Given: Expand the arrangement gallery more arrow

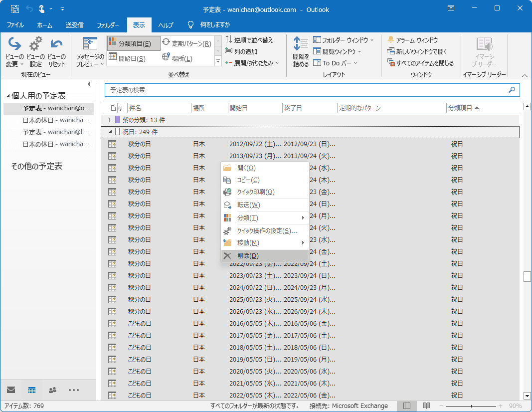Looking at the screenshot, I should pyautogui.click(x=218, y=61).
